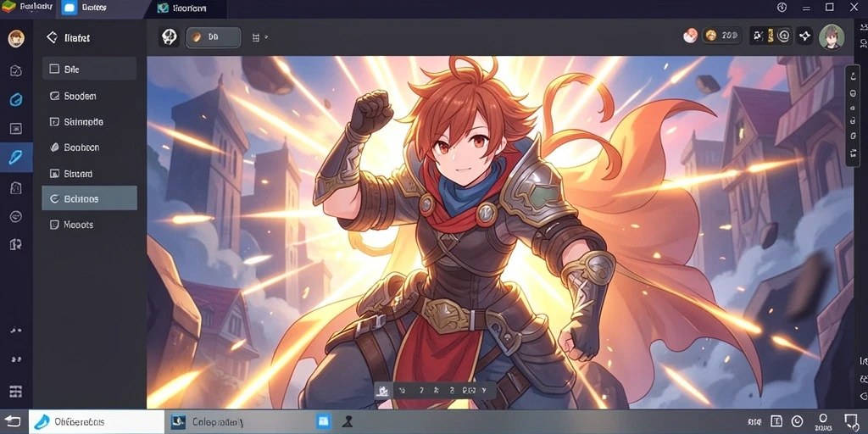868x434 pixels.
Task: Click the pink and white orb icon
Action: coord(690,36)
